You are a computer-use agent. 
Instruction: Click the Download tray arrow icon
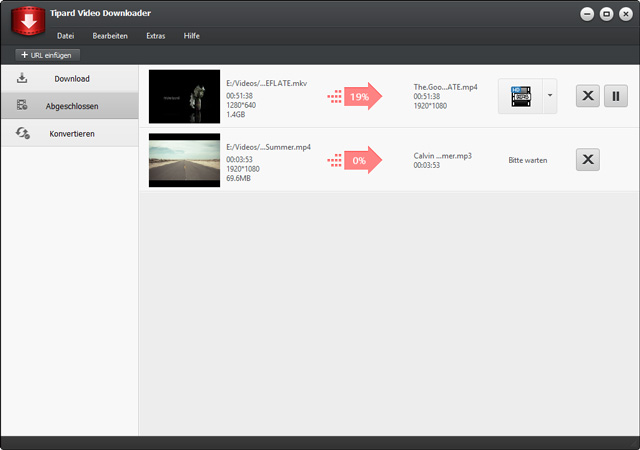[22, 78]
